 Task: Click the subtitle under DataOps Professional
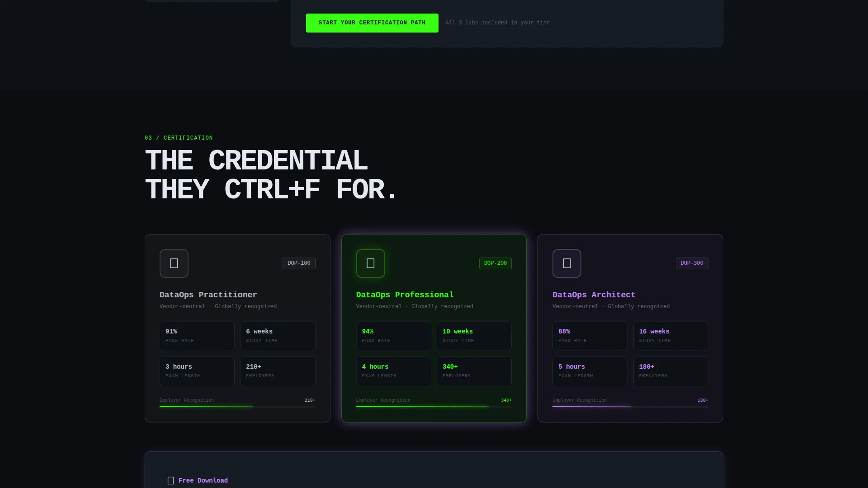(x=415, y=306)
